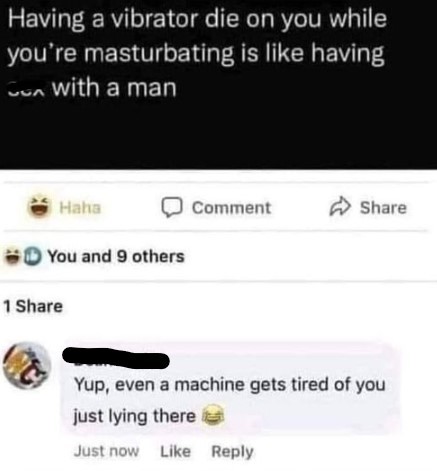Click the Comment speech bubble icon
Image resolution: width=437 pixels, height=471 pixels.
pyautogui.click(x=172, y=207)
